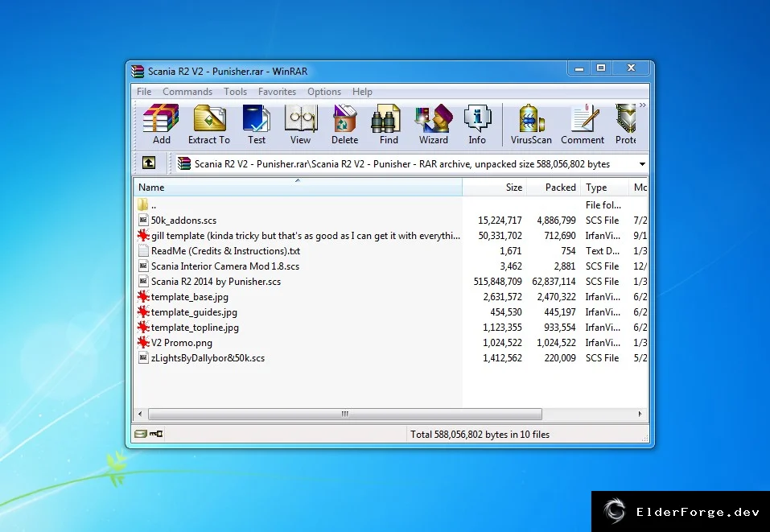Show hidden toolbar buttons chevron
Screen dimensions: 770x532
point(642,105)
